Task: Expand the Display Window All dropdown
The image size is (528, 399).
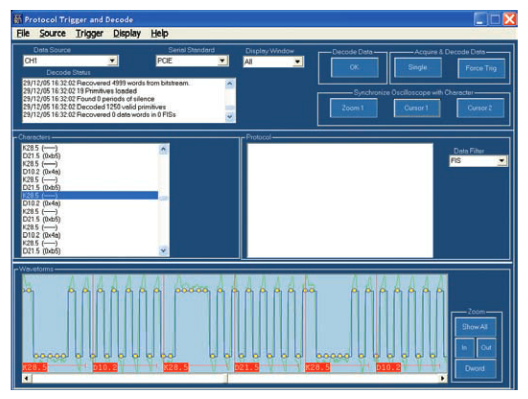Action: (298, 62)
